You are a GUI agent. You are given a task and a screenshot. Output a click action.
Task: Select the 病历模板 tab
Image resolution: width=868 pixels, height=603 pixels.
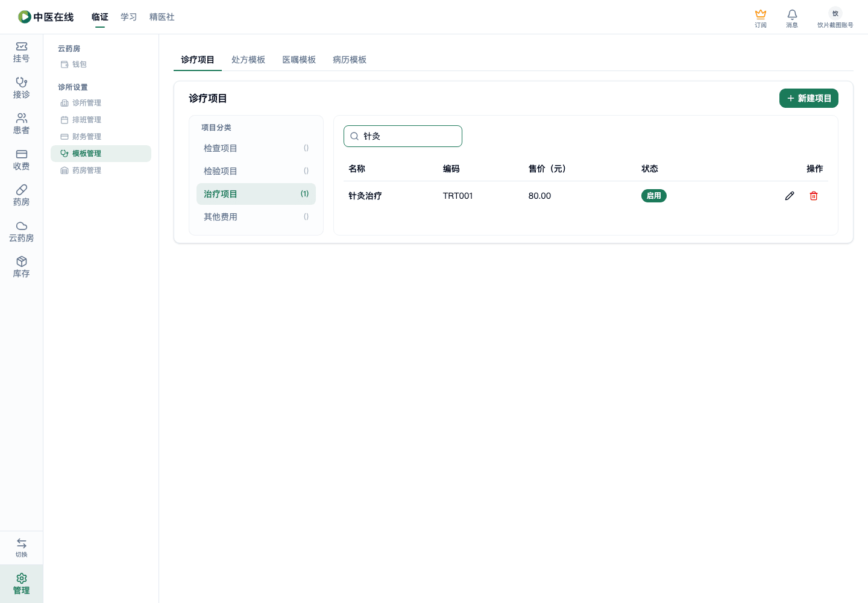point(350,60)
